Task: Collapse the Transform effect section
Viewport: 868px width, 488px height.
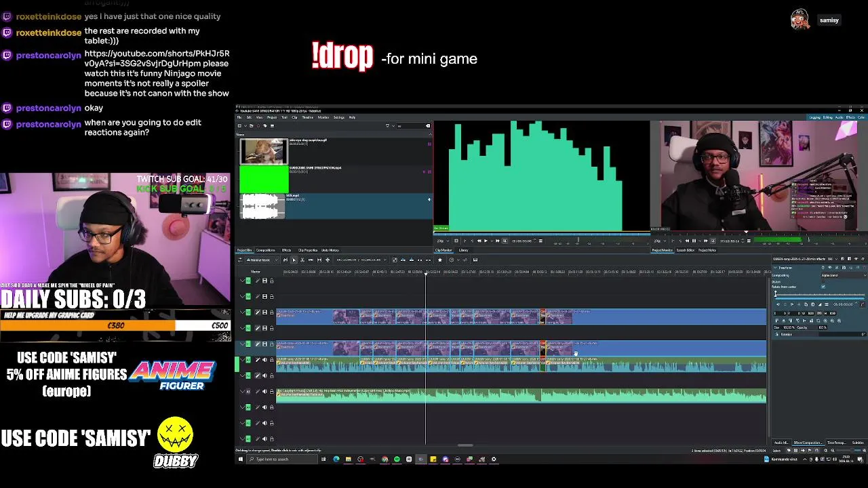Action: [x=775, y=268]
